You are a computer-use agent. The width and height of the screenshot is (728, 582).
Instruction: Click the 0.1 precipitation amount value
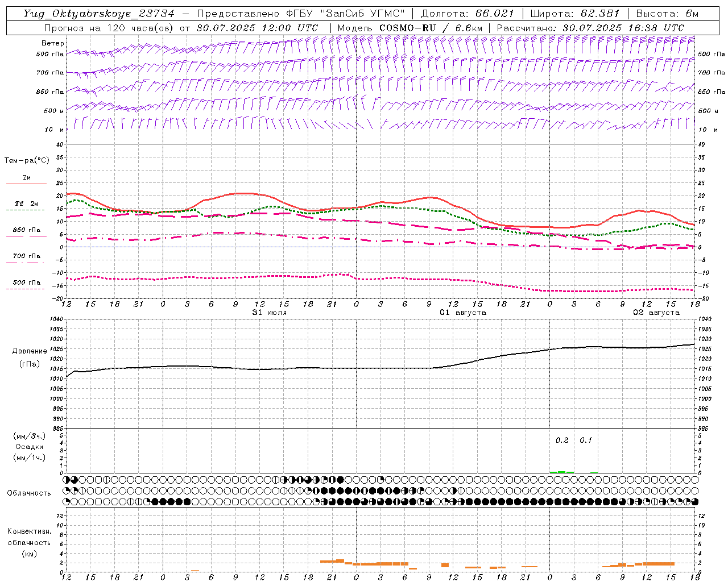click(586, 440)
